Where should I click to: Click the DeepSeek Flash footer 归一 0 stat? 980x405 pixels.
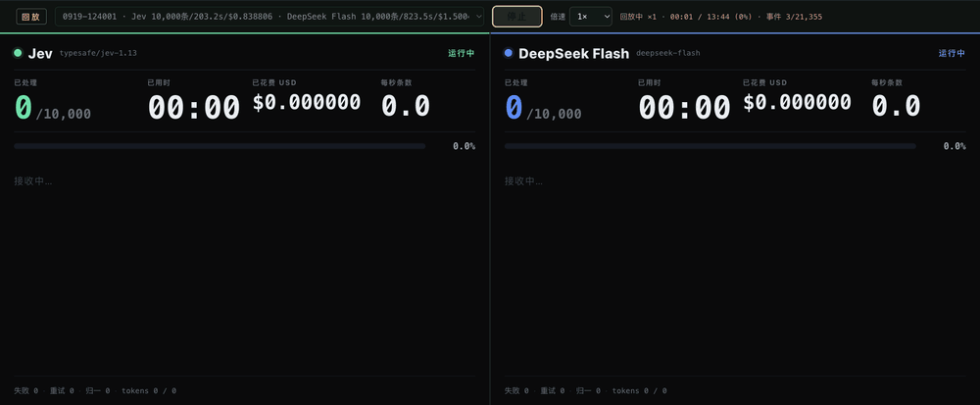pyautogui.click(x=588, y=390)
